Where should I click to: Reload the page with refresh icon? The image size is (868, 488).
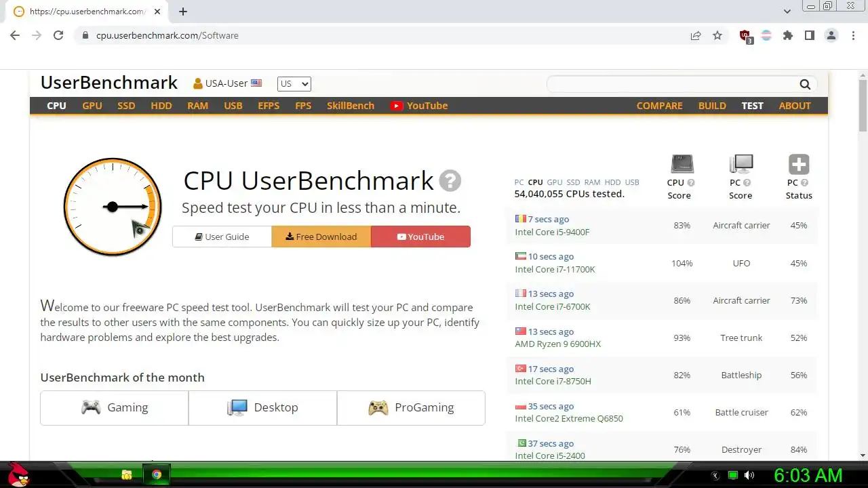click(58, 35)
